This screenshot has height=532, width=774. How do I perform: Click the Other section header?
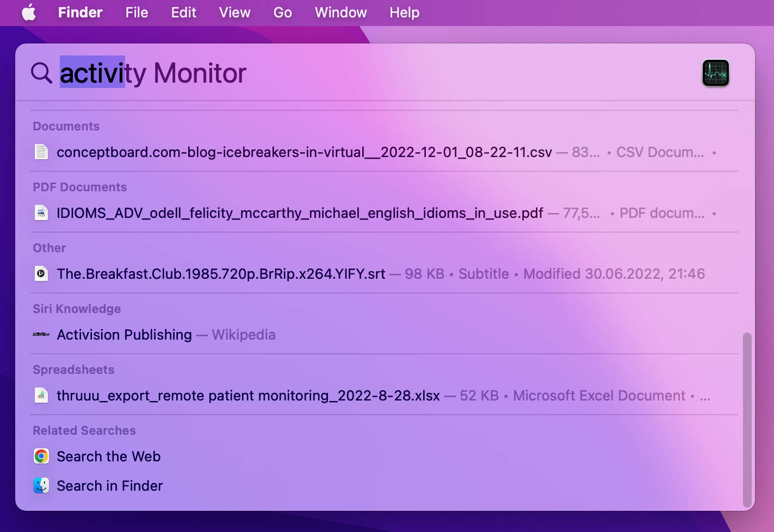coord(49,248)
